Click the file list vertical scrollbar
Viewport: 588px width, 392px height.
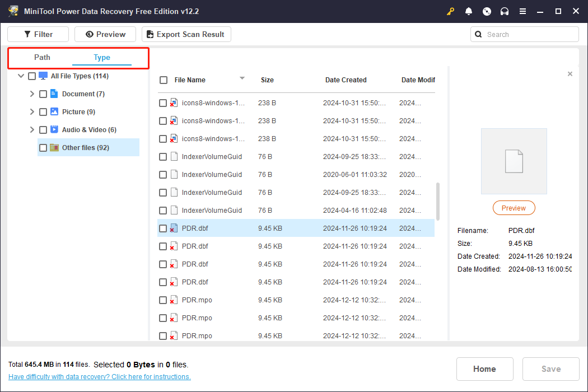[438, 202]
